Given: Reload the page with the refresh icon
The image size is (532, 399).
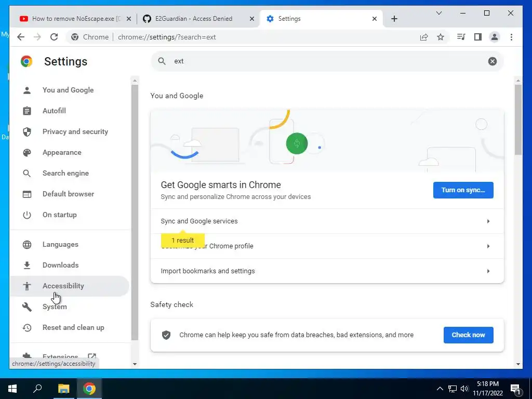Looking at the screenshot, I should coord(54,37).
